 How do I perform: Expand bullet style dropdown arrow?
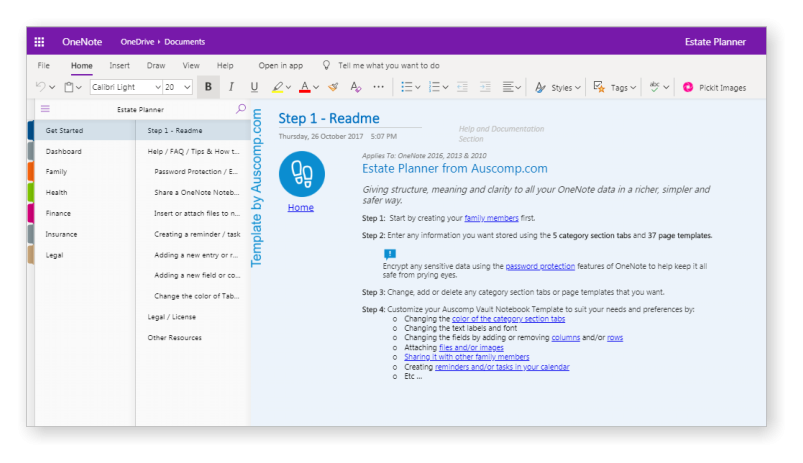(x=417, y=88)
